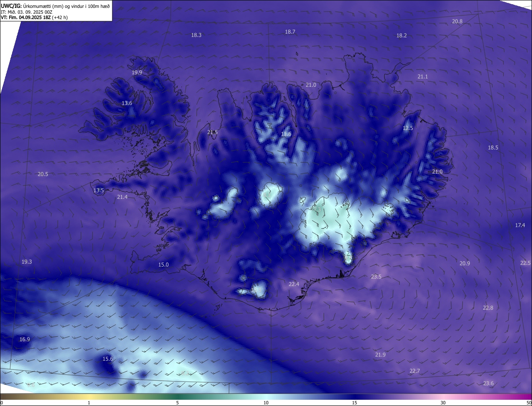
Task: Select the "30" tick label on the color scale
Action: point(443,403)
